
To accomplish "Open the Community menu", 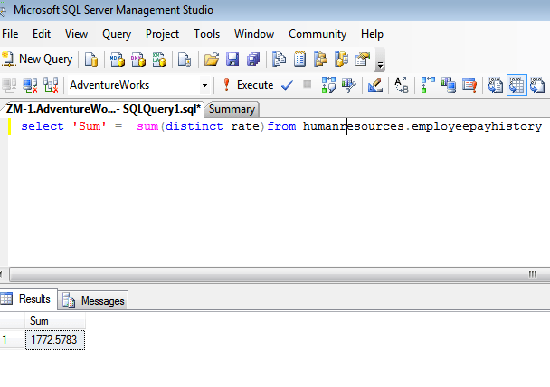I will pos(317,34).
